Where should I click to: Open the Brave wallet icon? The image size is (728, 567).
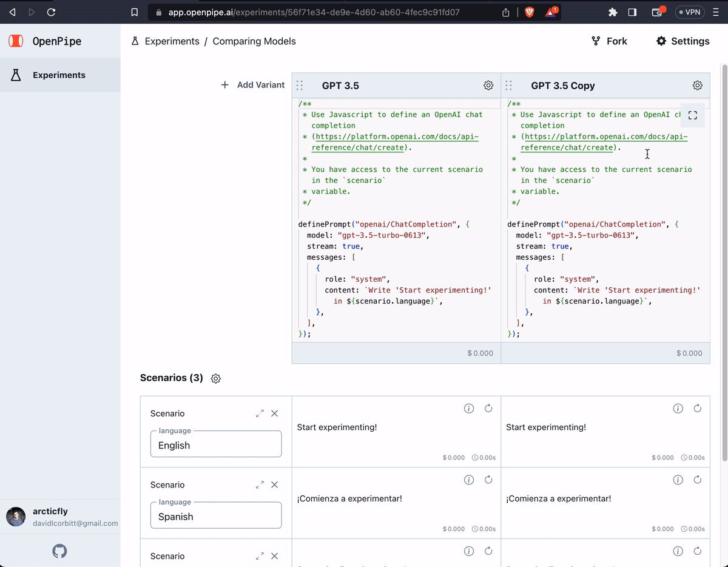tap(657, 12)
